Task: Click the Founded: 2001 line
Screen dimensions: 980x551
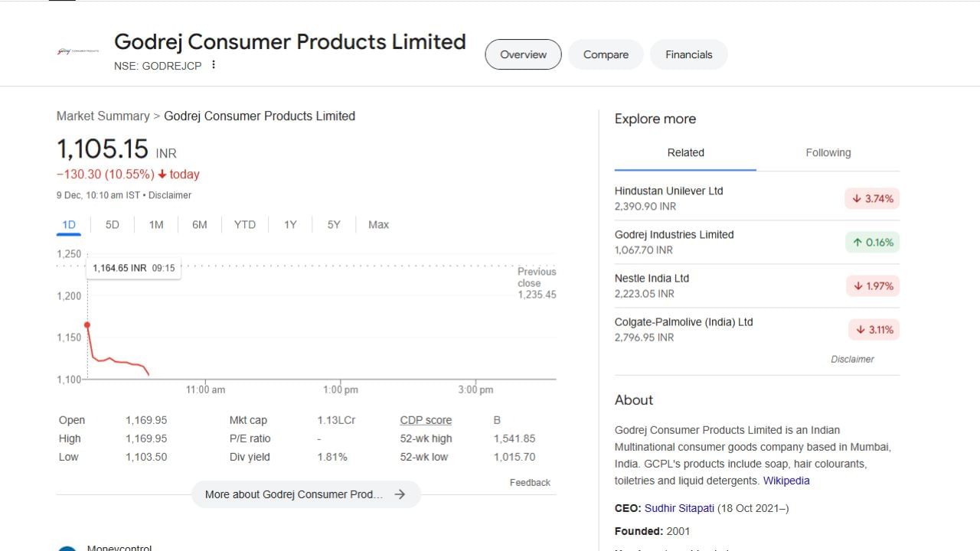Action: [x=652, y=531]
